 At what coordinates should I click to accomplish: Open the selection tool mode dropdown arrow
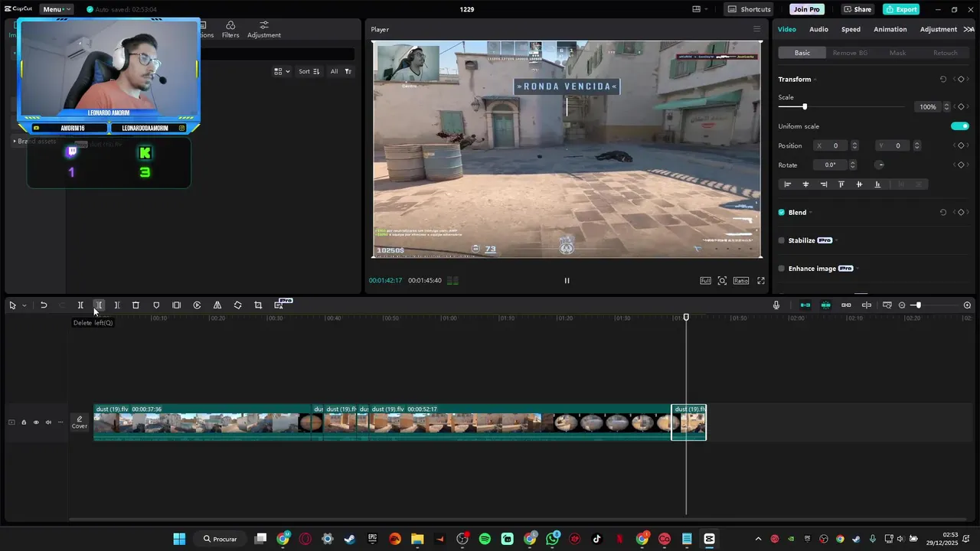coord(24,305)
